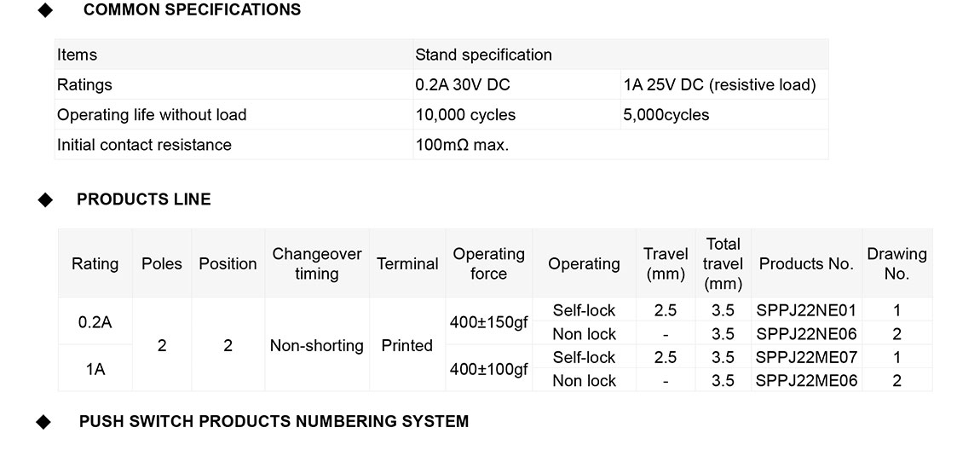Click the 400±150gf operating force cell

pos(488,322)
